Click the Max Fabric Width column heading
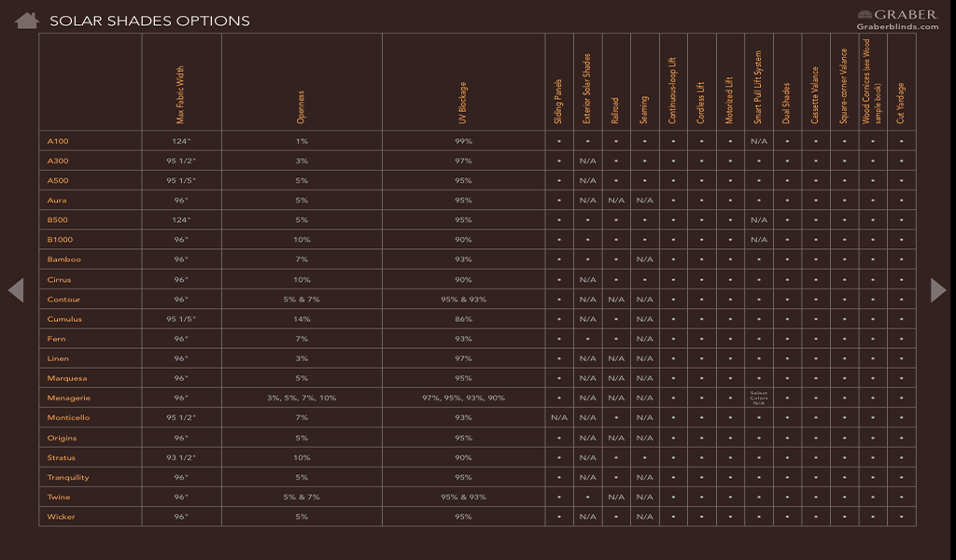 (182, 93)
